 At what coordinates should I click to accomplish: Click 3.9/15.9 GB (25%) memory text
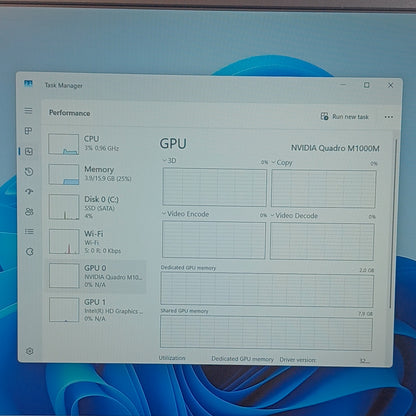(x=108, y=179)
